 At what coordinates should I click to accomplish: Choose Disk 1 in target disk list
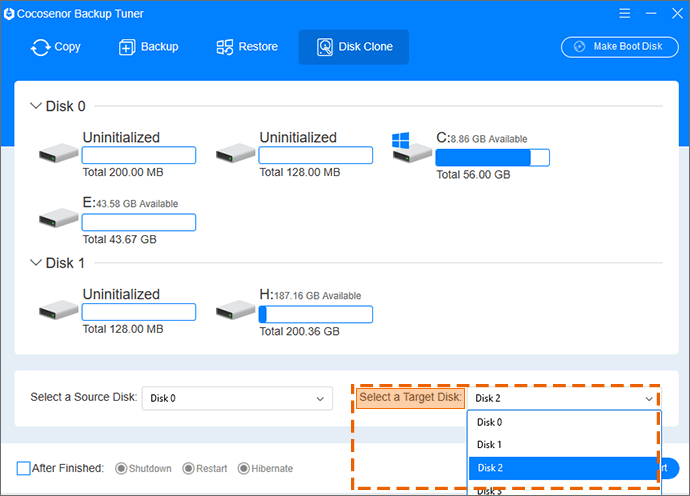[x=564, y=445]
